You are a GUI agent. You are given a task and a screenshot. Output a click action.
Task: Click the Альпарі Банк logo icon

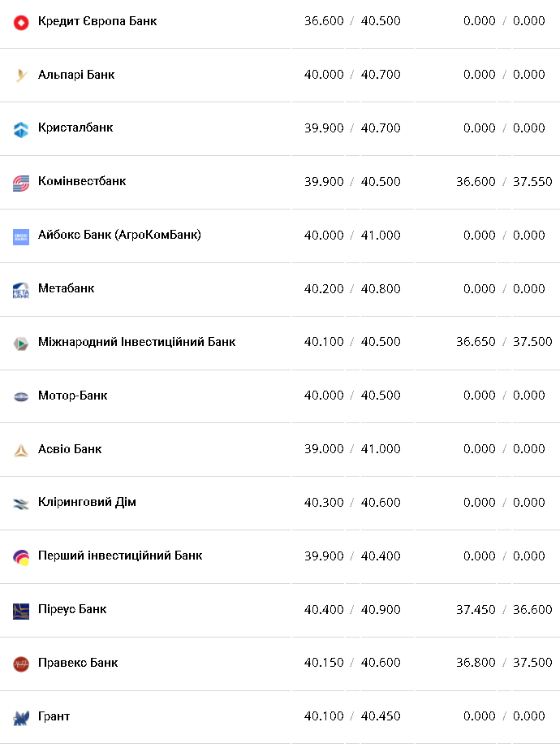[x=21, y=76]
